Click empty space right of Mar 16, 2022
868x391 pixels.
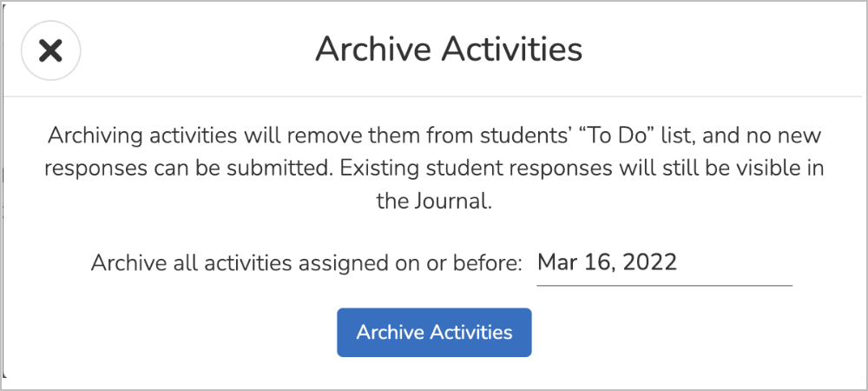736,262
